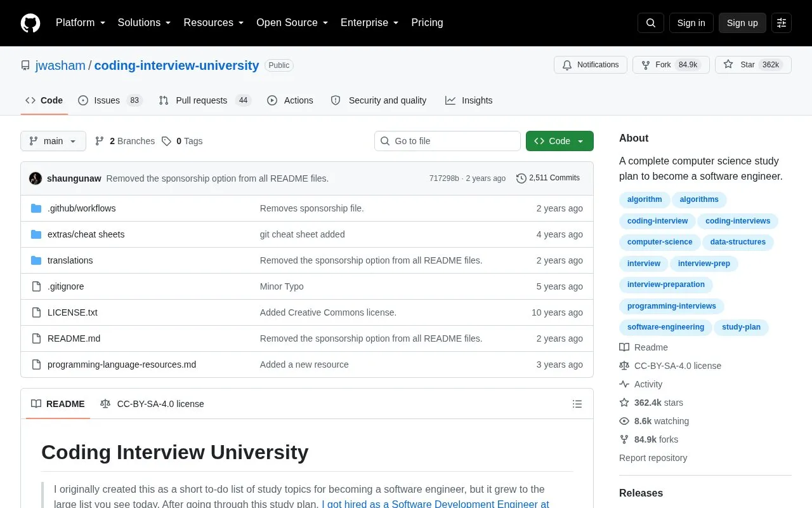Click the Report repository link
The height and width of the screenshot is (508, 812).
[653, 458]
